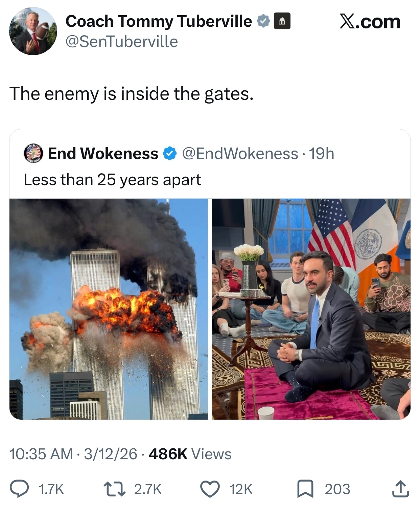This screenshot has height=512, width=420.
Task: Bookmark the post using the bookmark icon
Action: (x=305, y=489)
